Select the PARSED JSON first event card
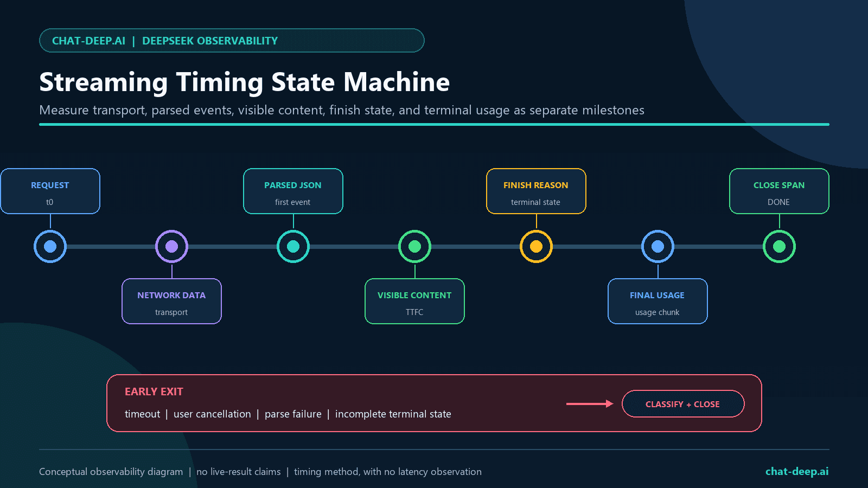 pyautogui.click(x=293, y=191)
